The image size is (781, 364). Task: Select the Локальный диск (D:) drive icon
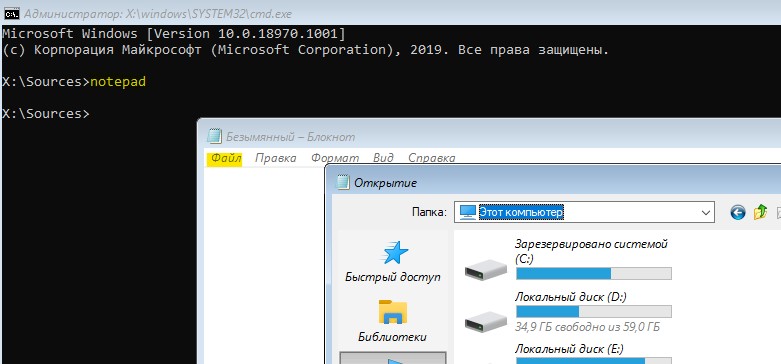486,322
